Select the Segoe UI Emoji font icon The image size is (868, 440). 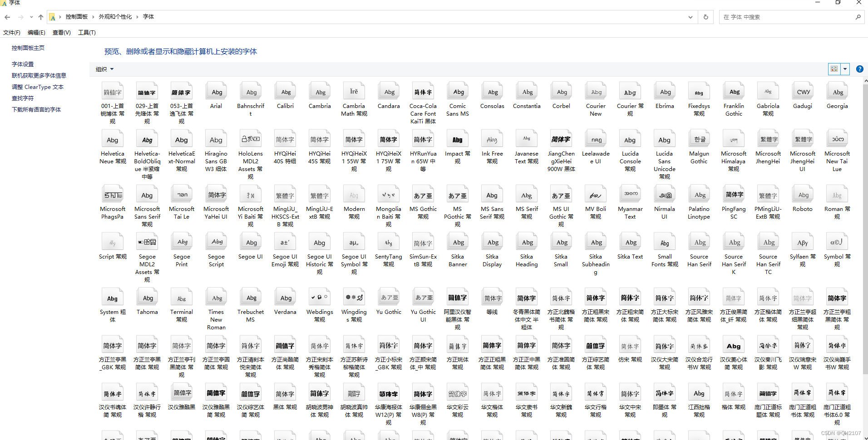coord(285,242)
